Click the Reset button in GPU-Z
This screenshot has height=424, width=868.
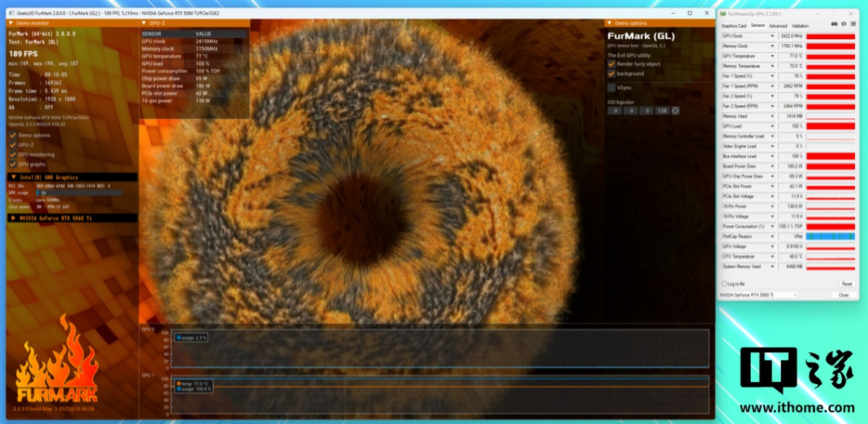pyautogui.click(x=846, y=283)
